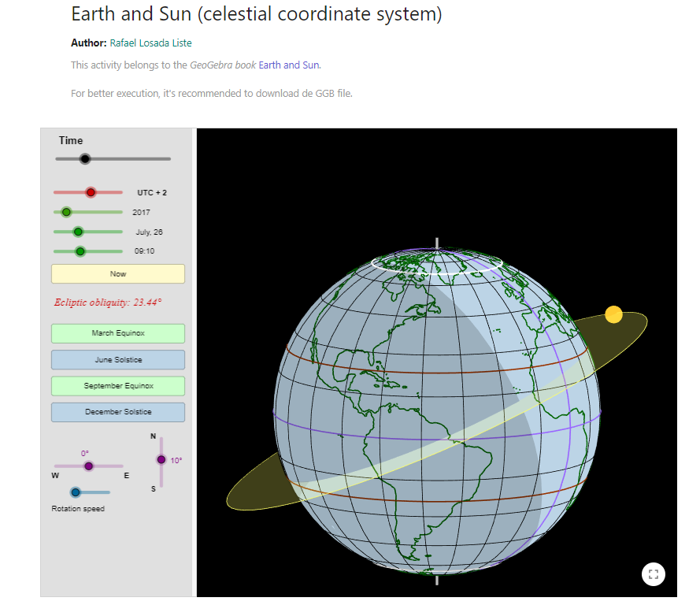Click the Ecliptic obliquity: 23.44° text
This screenshot has width=700, height=605.
click(x=108, y=302)
